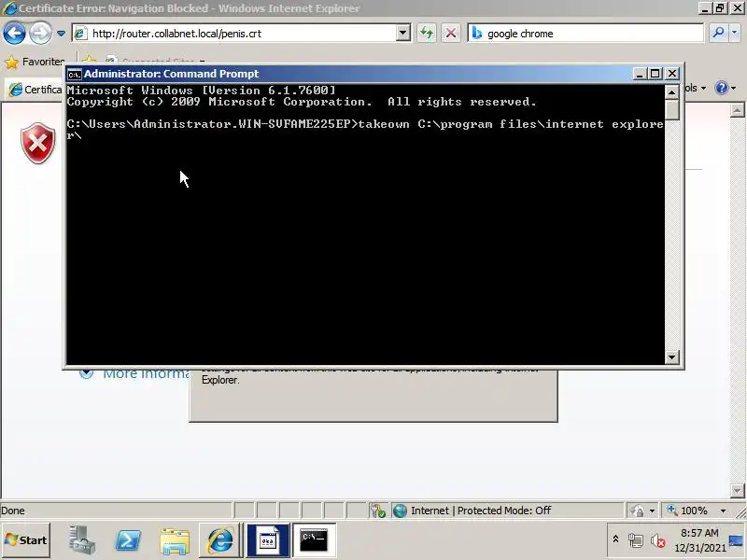Open the zoom level dropdown arrow

click(723, 511)
